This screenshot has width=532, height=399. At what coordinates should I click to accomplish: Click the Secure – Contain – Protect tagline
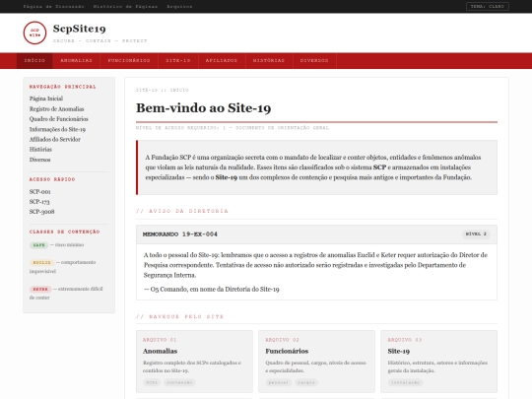point(100,40)
